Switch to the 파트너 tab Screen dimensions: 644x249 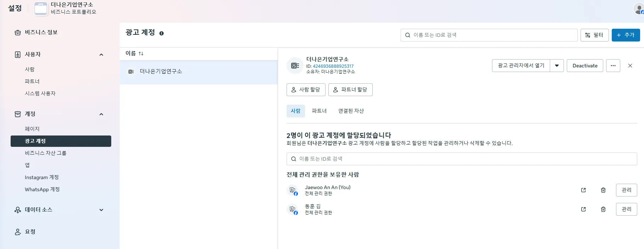coord(319,111)
